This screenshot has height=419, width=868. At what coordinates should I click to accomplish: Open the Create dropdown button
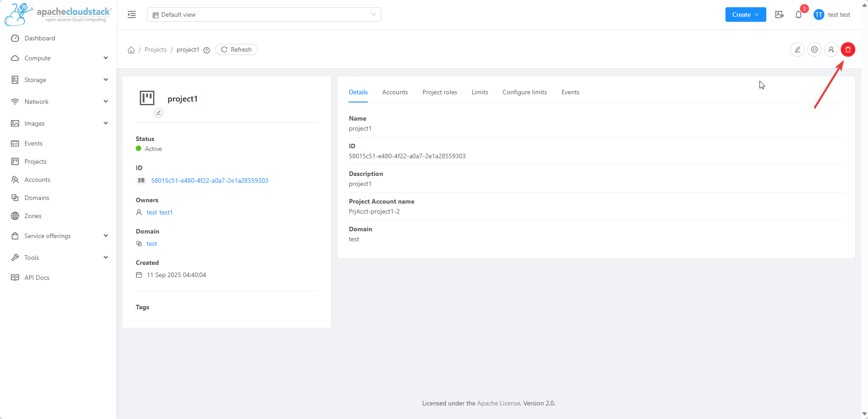coord(745,15)
